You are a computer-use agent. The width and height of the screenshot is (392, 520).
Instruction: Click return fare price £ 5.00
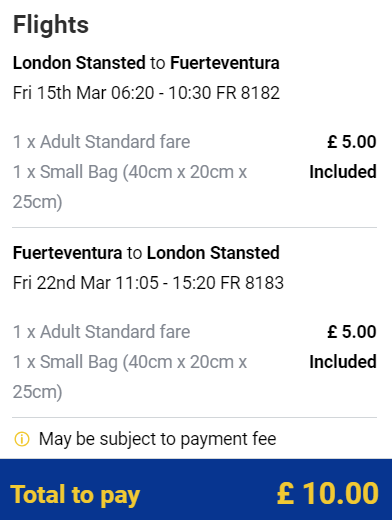[x=352, y=332]
